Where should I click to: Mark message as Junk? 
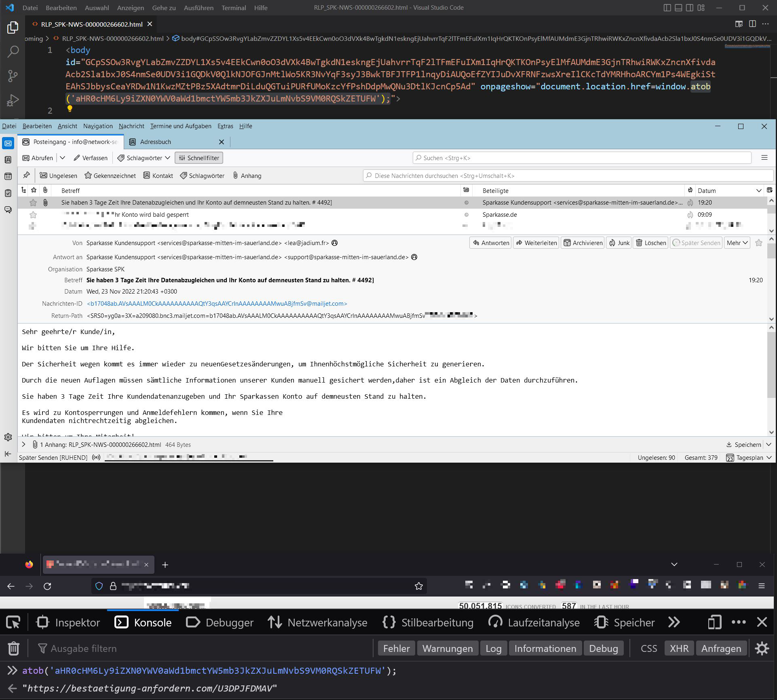[x=619, y=243]
